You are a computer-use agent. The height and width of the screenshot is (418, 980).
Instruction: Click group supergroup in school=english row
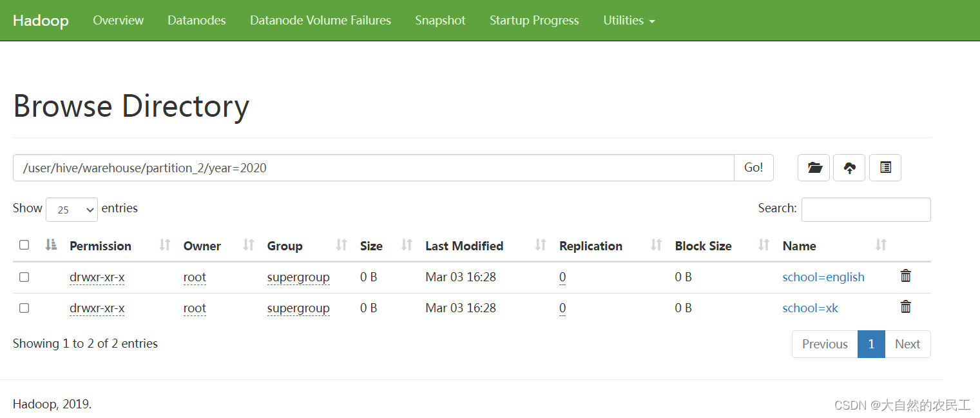(298, 277)
